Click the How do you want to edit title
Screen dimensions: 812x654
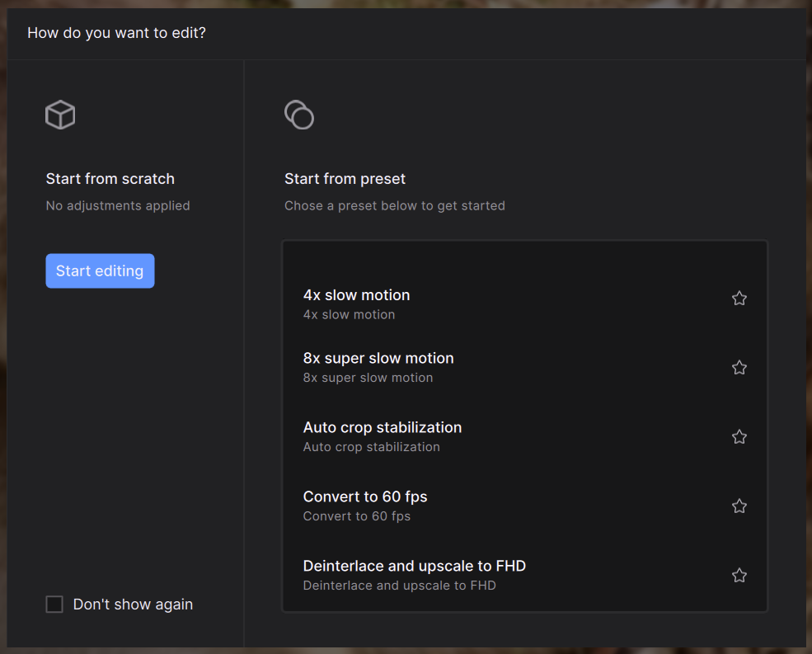(x=116, y=33)
